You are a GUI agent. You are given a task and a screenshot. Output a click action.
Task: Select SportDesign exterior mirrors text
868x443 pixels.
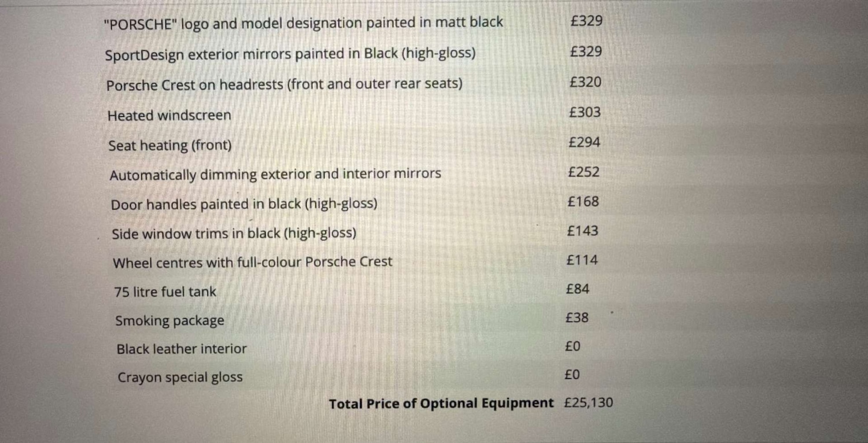point(290,54)
